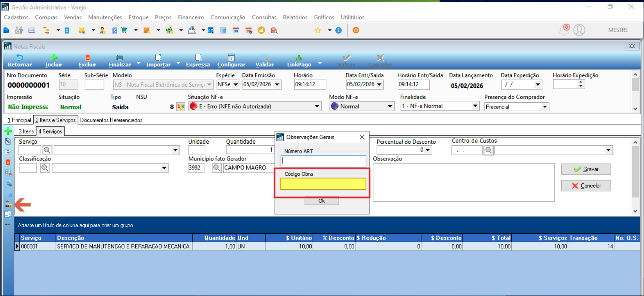Image resolution: width=644 pixels, height=296 pixels.
Task: Open the Finalidade dropdown
Action: pyautogui.click(x=475, y=106)
